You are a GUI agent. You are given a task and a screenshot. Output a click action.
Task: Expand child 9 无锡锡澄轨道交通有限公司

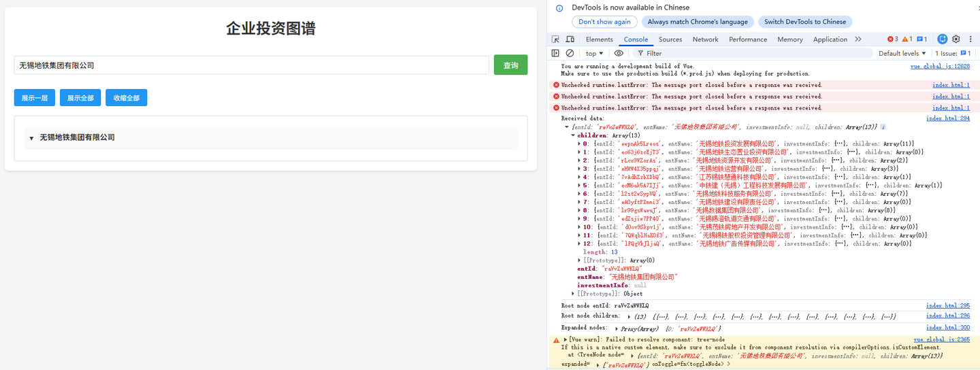[579, 218]
